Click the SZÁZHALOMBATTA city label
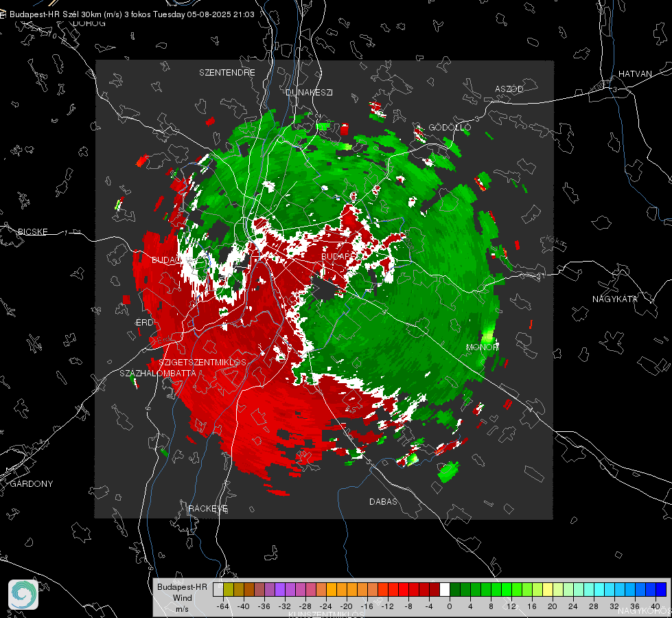The image size is (672, 618). click(x=158, y=373)
